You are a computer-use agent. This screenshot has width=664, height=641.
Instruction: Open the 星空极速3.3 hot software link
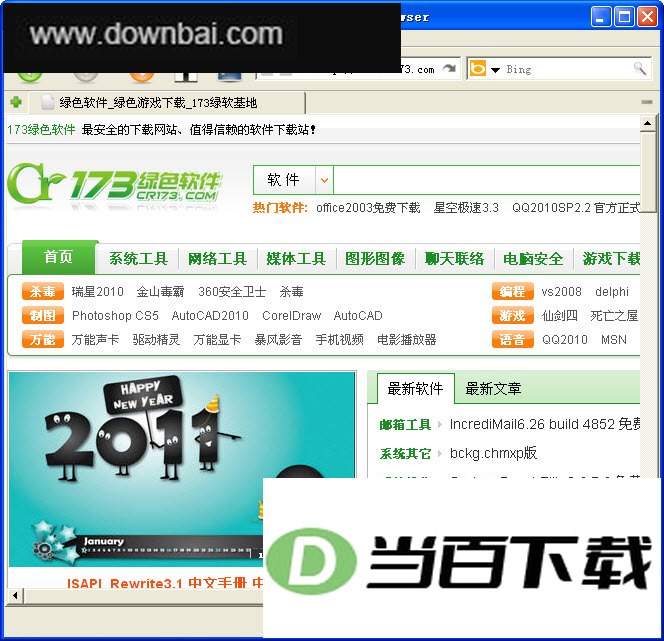pyautogui.click(x=466, y=208)
